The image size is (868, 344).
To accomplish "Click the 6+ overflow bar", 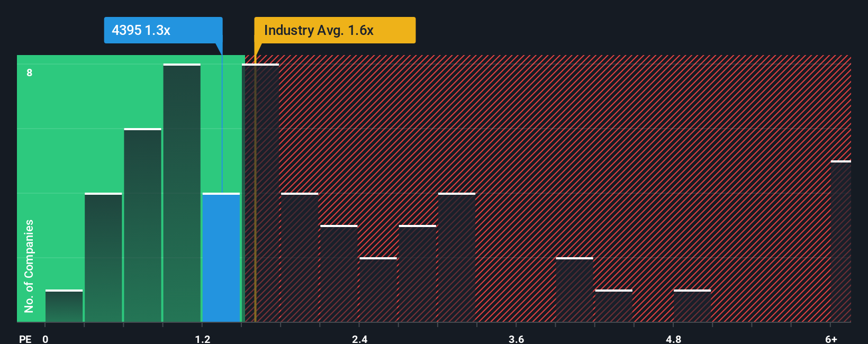I will pos(841,241).
